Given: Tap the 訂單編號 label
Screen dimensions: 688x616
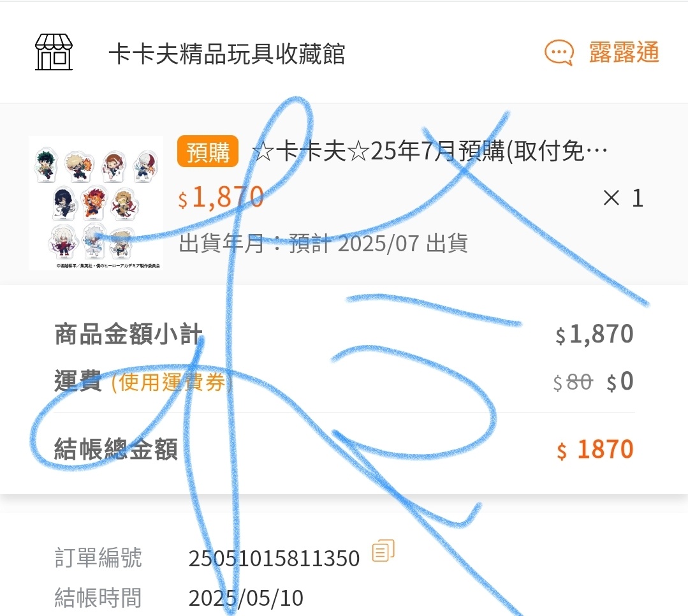Looking at the screenshot, I should click(98, 557).
